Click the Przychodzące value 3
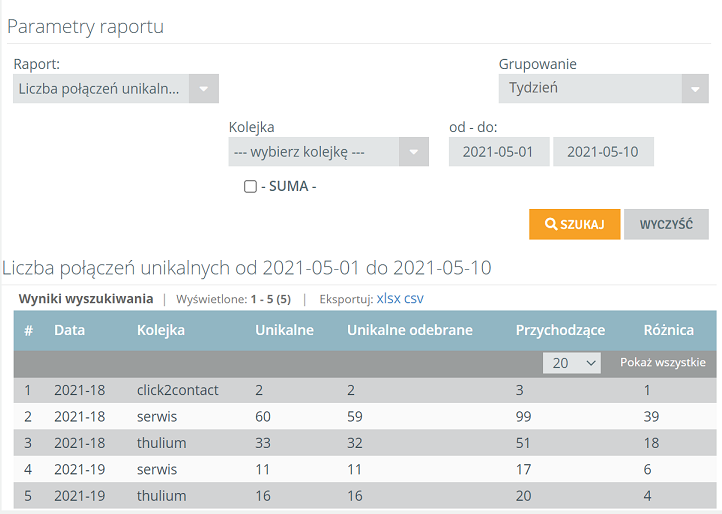The width and height of the screenshot is (722, 514). [519, 390]
